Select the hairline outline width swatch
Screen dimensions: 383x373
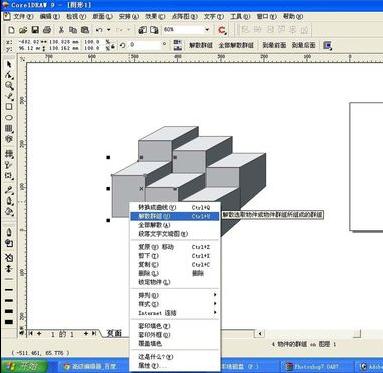click(x=9, y=279)
